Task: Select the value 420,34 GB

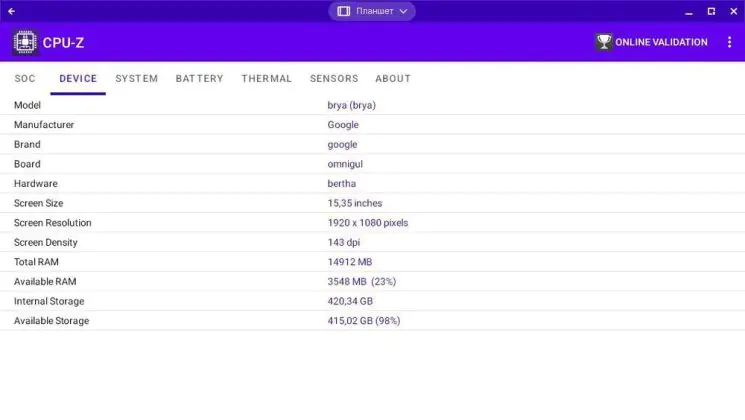Action: [x=350, y=301]
